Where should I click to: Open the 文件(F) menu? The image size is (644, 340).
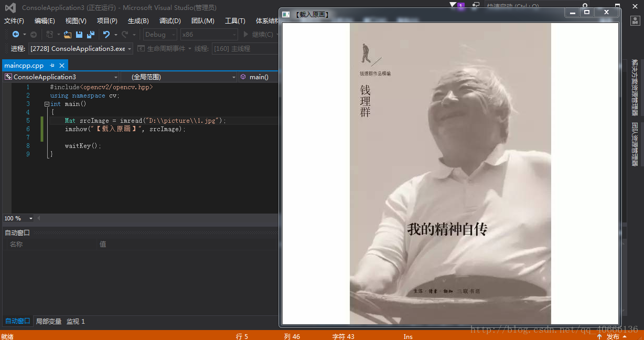tap(14, 21)
